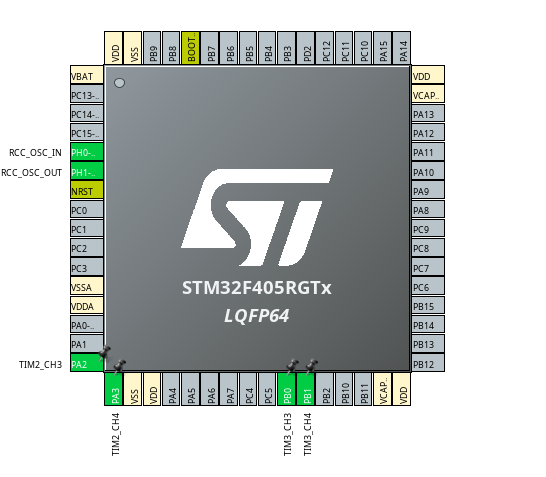Screen dimensions: 546x477
Task: Click the pushpin icon above pin PB0
Action: pos(292,366)
